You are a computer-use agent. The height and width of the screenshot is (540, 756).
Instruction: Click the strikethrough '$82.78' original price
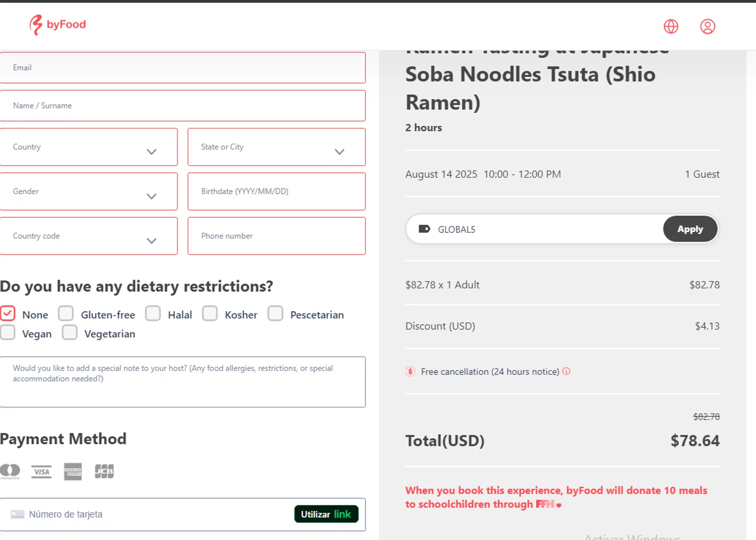[706, 417]
